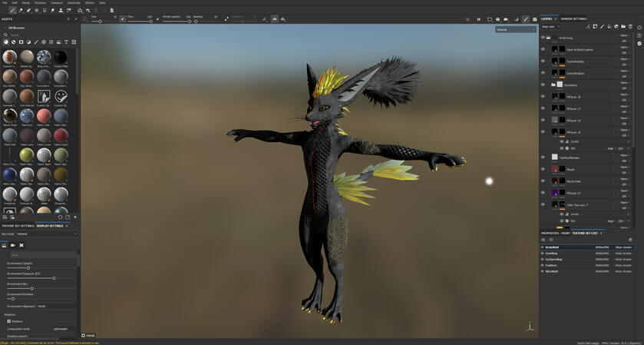644x345 pixels.
Task: Open the Texture Set Settings tab
Action: click(17, 226)
